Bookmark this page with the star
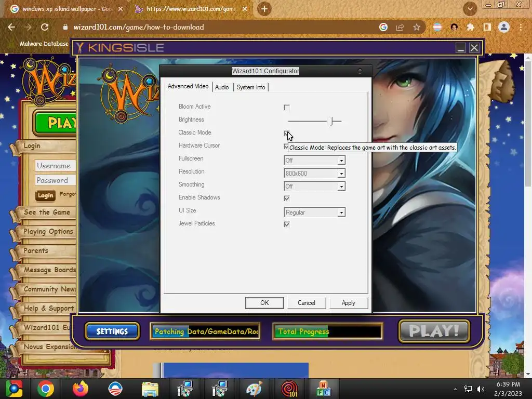Viewport: 532px width, 399px height. pyautogui.click(x=417, y=27)
